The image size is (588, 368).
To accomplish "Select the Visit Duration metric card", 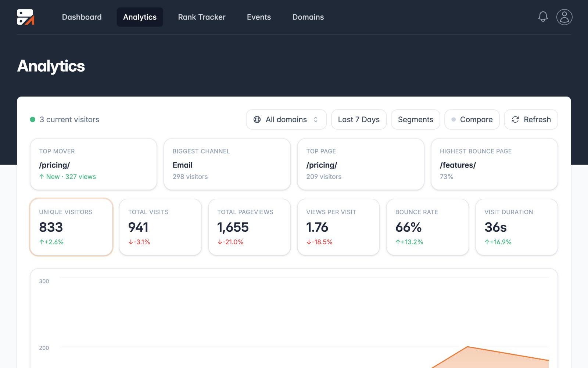I will [517, 227].
